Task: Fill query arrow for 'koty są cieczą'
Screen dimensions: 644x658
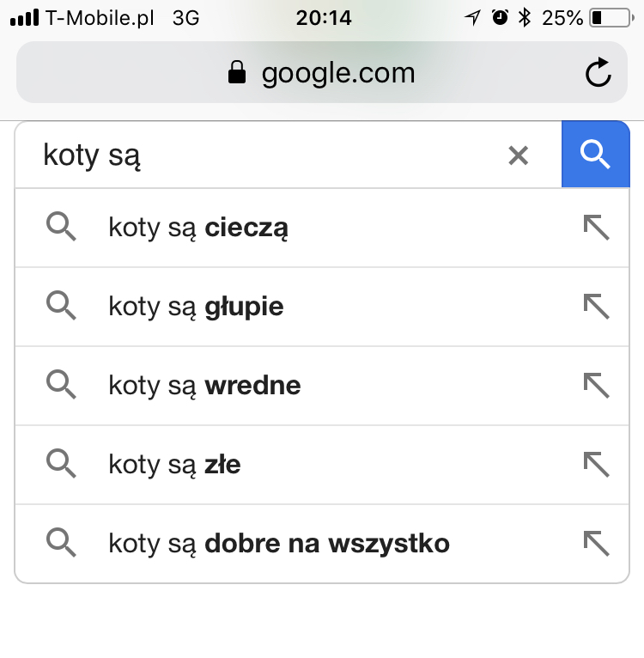Action: (596, 228)
